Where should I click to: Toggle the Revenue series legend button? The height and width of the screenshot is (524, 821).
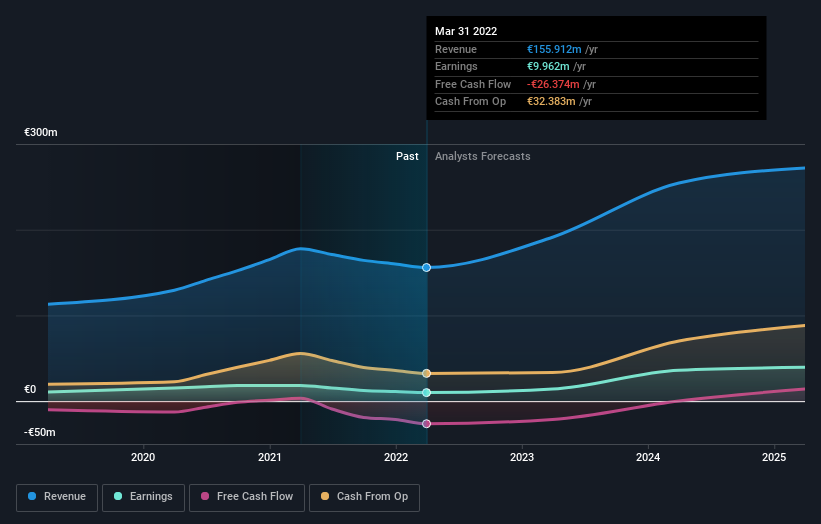(x=57, y=497)
